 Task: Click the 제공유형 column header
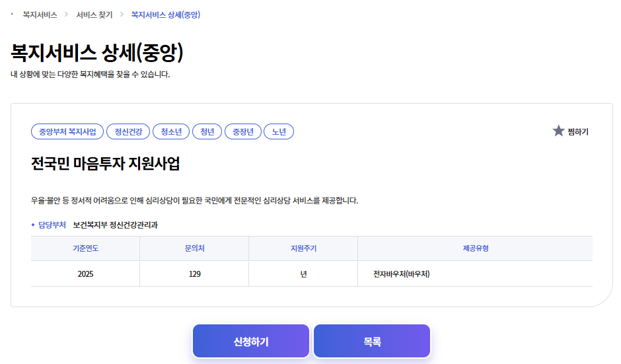pos(475,248)
